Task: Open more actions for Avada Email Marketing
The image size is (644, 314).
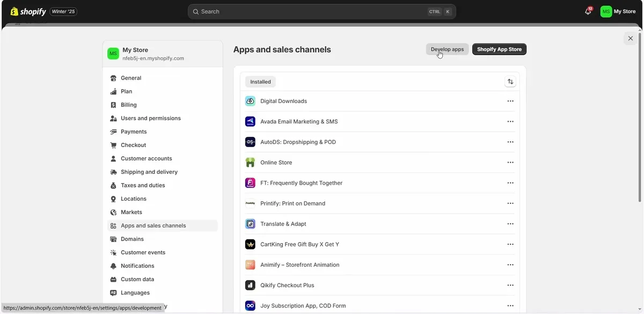Action: [510, 121]
